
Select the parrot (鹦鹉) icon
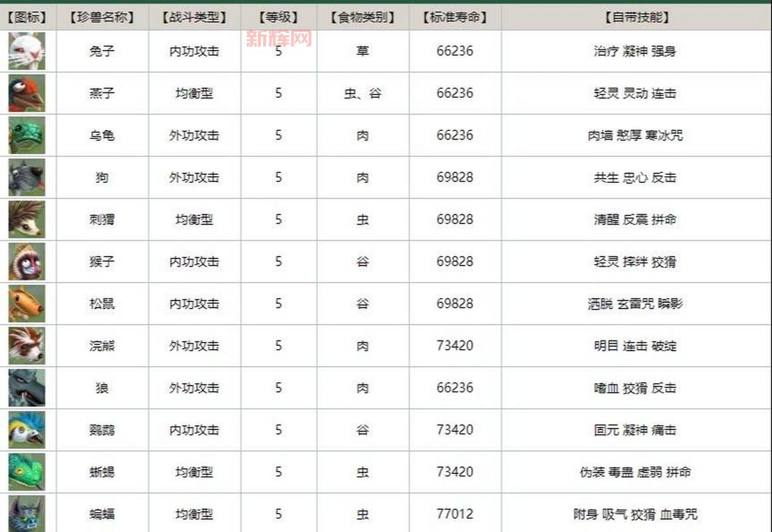point(27,430)
